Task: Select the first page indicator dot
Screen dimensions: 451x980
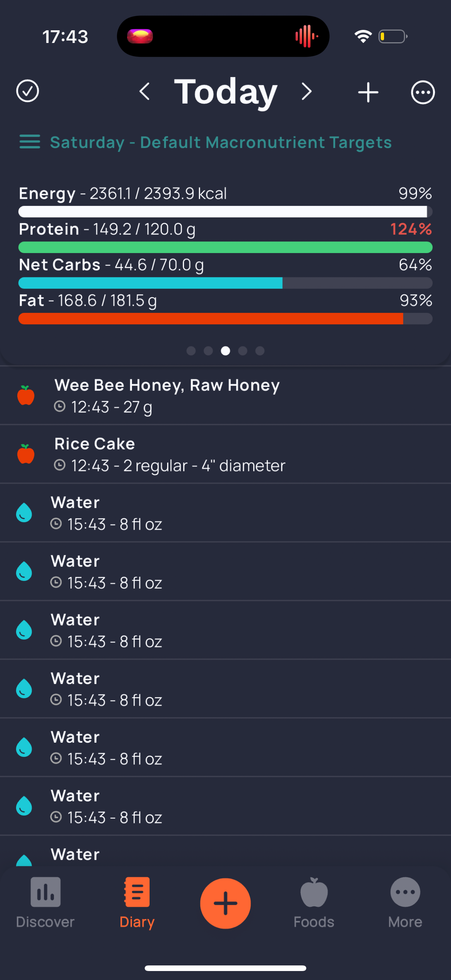Action: pos(191,351)
